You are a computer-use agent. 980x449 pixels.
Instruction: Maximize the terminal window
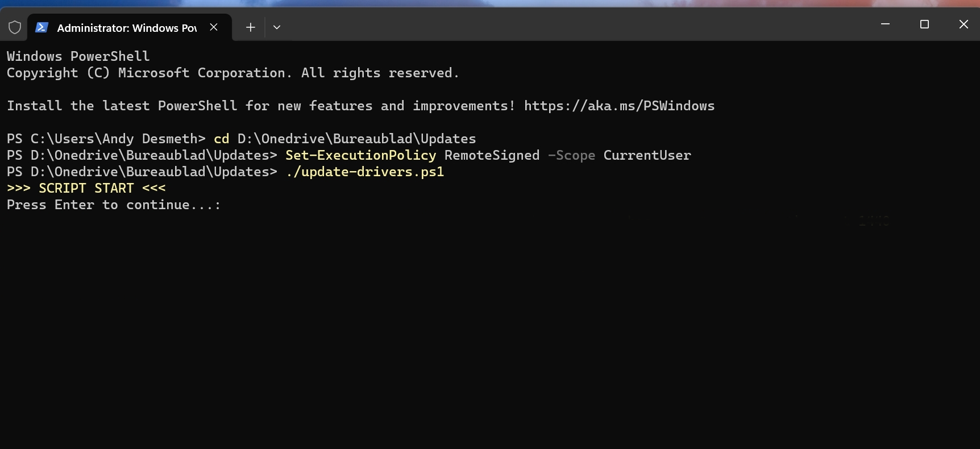pos(924,24)
